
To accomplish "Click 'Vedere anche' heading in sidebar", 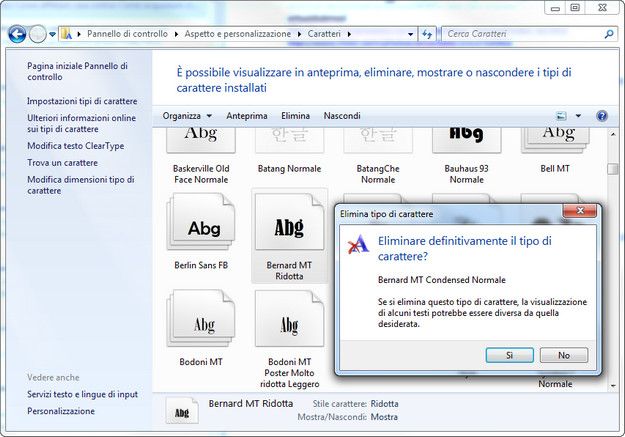I will pyautogui.click(x=53, y=378).
